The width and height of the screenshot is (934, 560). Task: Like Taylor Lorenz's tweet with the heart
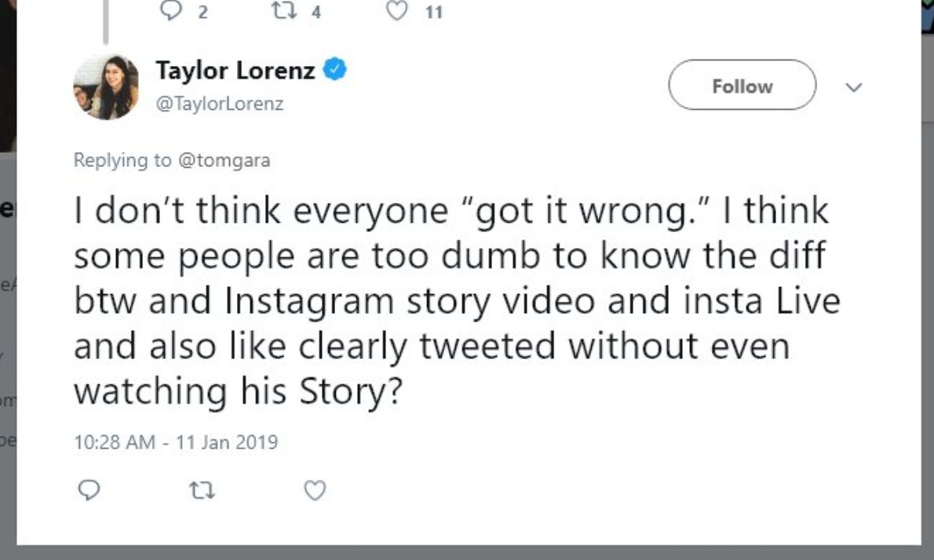315,490
